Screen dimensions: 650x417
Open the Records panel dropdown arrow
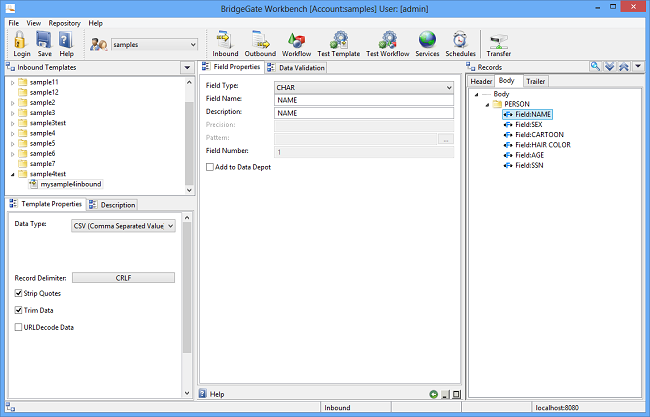point(638,66)
